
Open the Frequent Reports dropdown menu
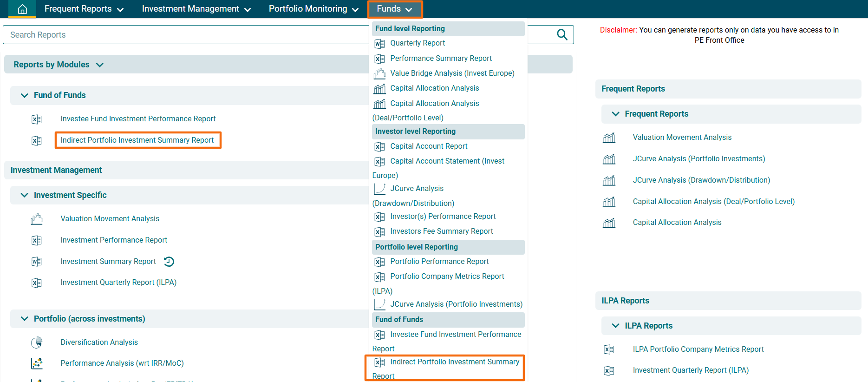click(x=84, y=9)
